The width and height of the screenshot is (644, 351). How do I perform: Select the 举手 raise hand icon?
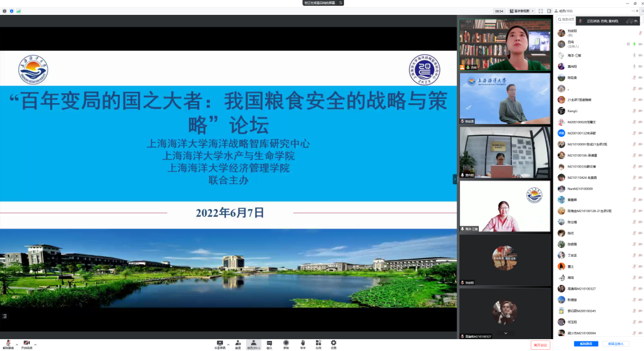(302, 343)
